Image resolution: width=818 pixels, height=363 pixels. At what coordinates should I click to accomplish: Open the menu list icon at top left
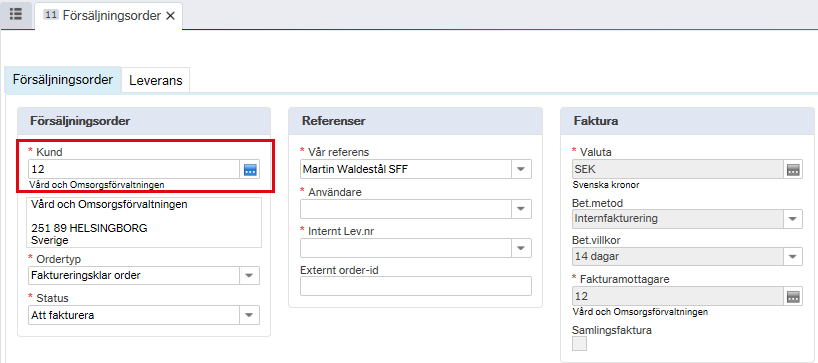(x=16, y=15)
